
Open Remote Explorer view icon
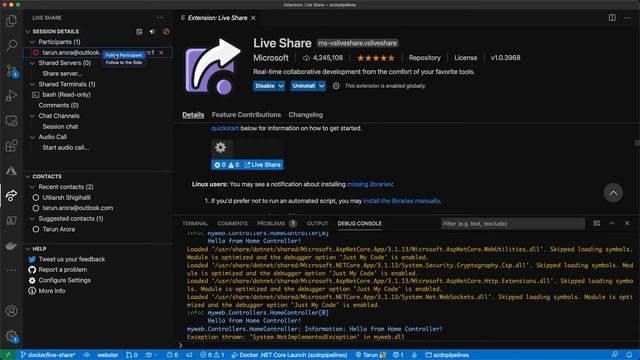pyautogui.click(x=11, y=121)
